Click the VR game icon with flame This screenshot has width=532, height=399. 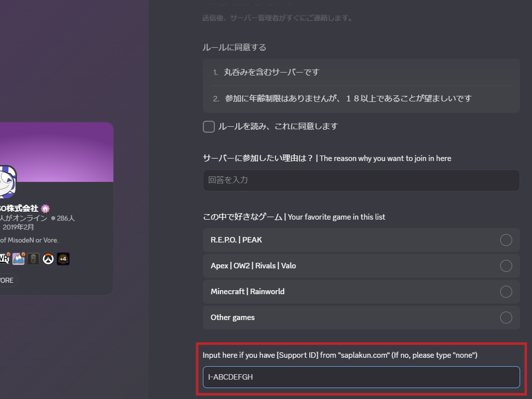click(x=4, y=258)
